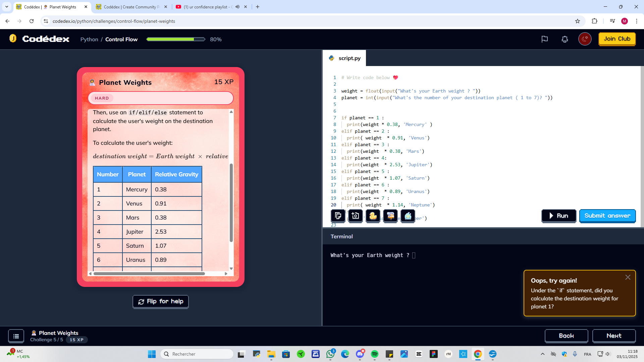Click the Join Club button
644x362 pixels.
click(617, 39)
